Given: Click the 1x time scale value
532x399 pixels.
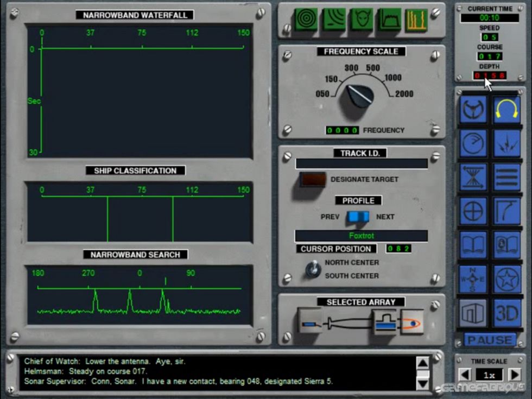Looking at the screenshot, I should 489,375.
